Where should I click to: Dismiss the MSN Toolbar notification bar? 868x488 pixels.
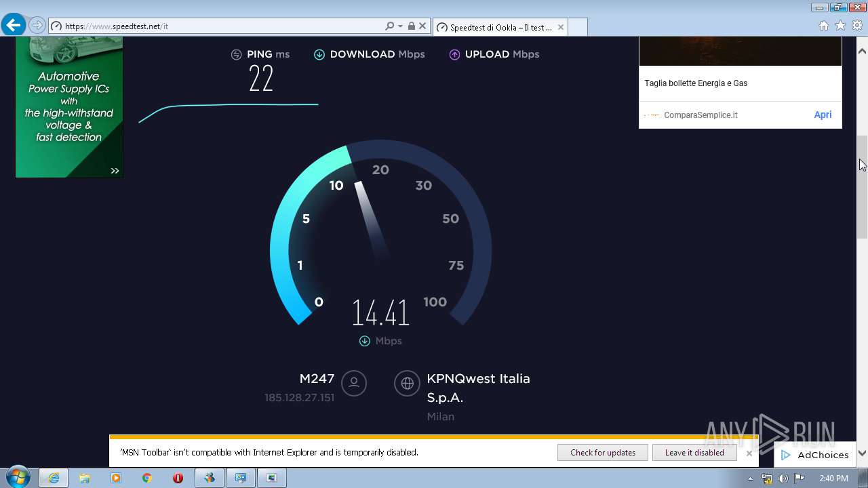749,453
